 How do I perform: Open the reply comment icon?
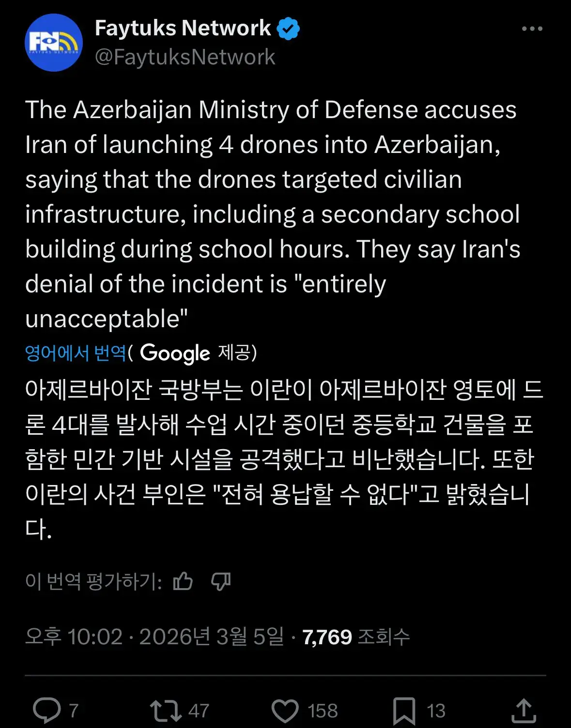[x=47, y=711]
